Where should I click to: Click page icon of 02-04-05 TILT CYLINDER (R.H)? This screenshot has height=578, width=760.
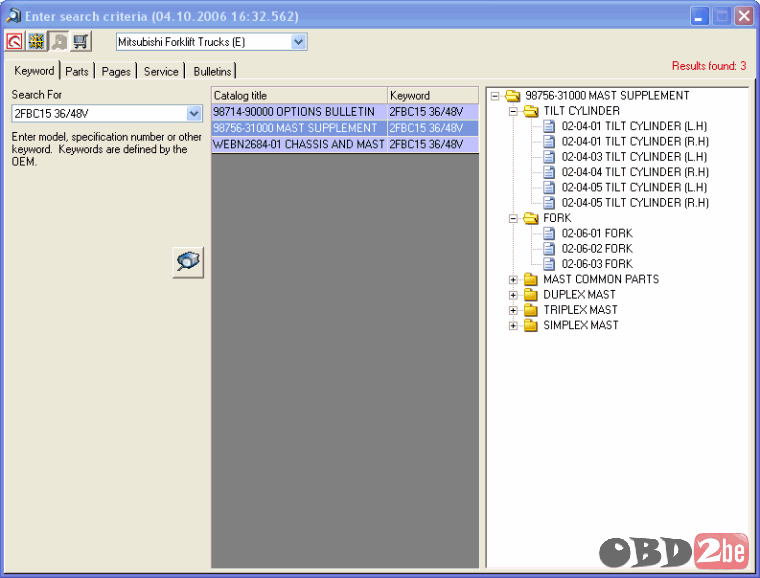[549, 203]
